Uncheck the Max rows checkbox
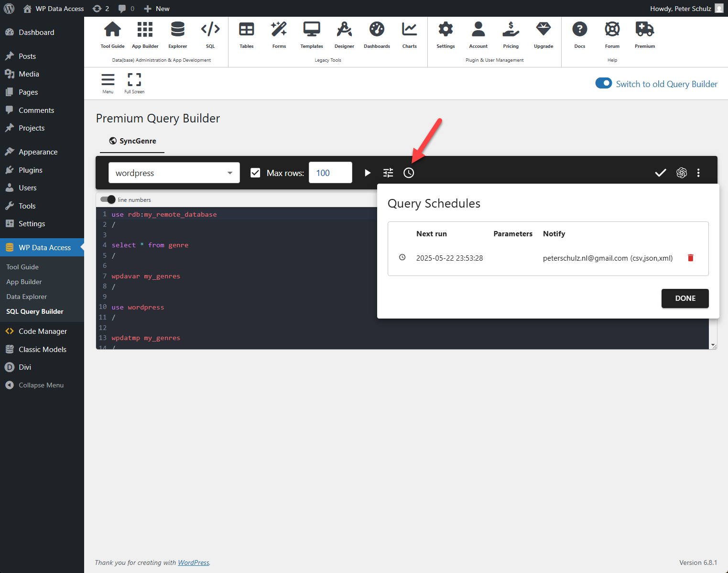The width and height of the screenshot is (728, 573). click(x=255, y=173)
